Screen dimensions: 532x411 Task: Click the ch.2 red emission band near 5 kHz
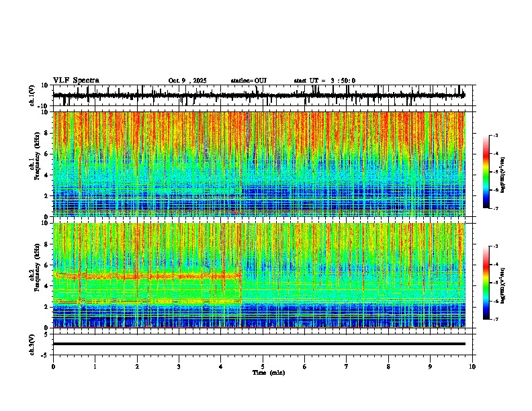coord(148,276)
